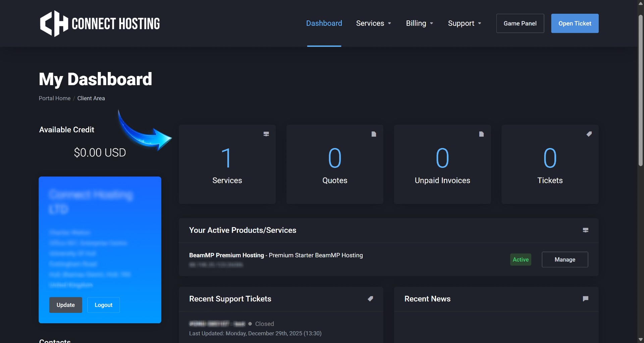Follow the Portal Home breadcrumb link
The height and width of the screenshot is (343, 644).
tap(55, 98)
